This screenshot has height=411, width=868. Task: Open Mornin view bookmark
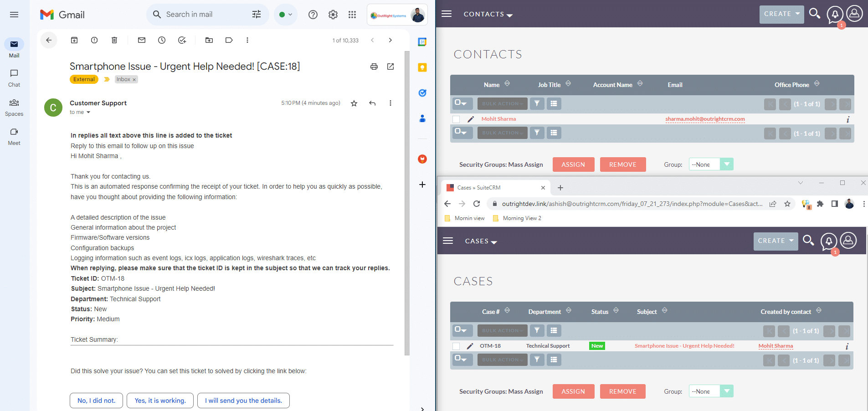(x=465, y=218)
